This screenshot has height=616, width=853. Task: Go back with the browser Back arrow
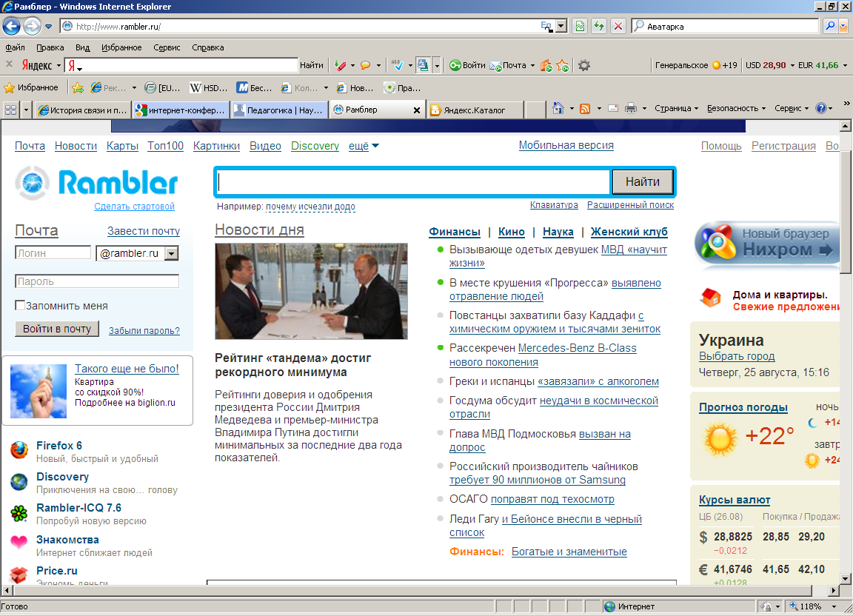11,26
